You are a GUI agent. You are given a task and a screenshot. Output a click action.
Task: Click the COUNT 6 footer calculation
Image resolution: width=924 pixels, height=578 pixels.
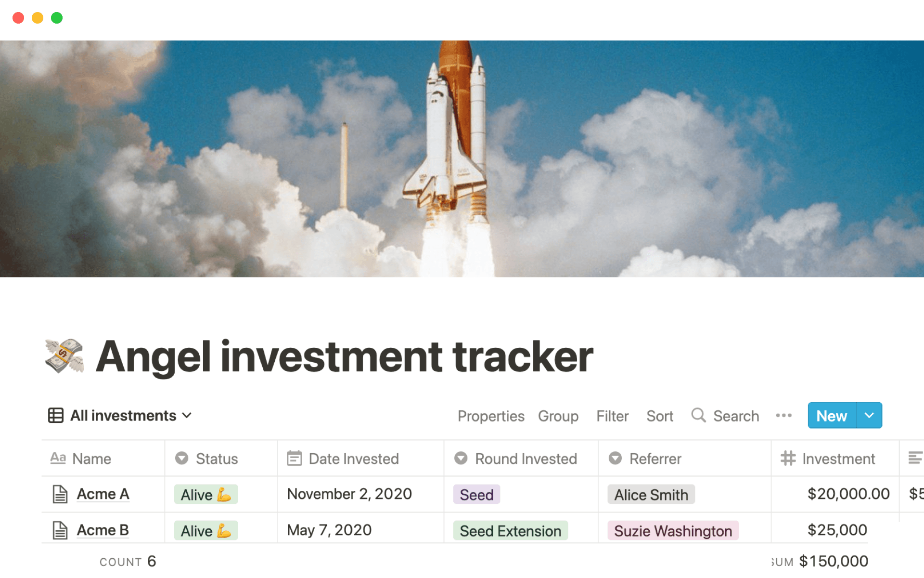(x=128, y=561)
